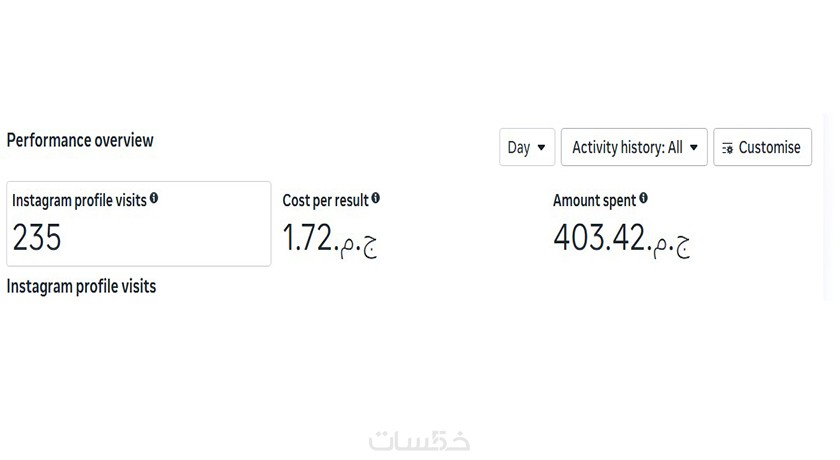Click the 1.72 cost per result value
Image resolution: width=840 pixels, height=460 pixels.
[x=307, y=238]
